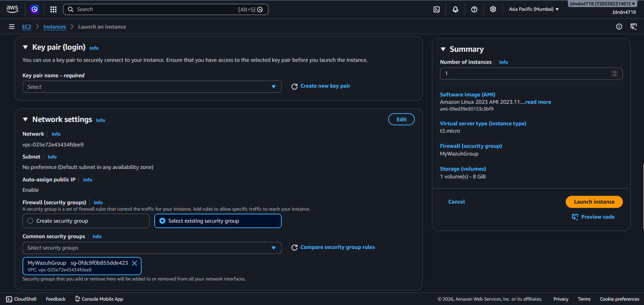Viewport: 644px width, 305px height.
Task: Open the Services grid menu
Action: [53, 9]
